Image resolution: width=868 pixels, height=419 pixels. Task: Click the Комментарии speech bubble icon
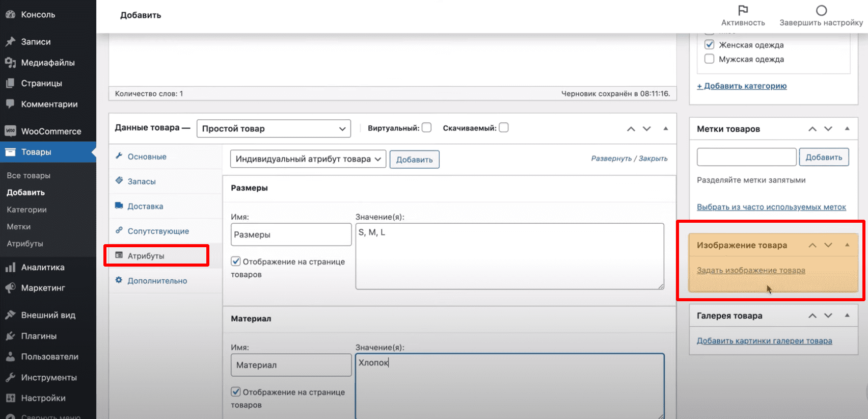tap(10, 104)
